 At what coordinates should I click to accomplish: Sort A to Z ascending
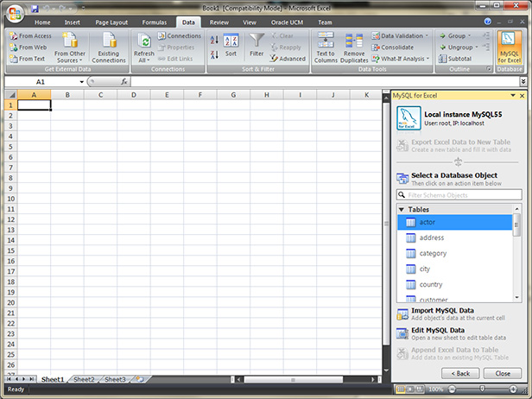click(214, 40)
